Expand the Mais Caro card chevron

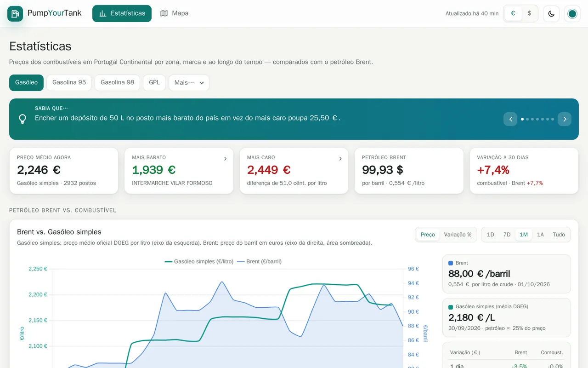[340, 159]
